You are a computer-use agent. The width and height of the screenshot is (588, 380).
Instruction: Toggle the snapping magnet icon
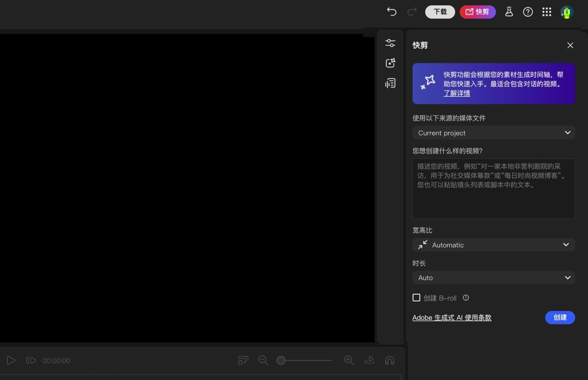point(390,360)
